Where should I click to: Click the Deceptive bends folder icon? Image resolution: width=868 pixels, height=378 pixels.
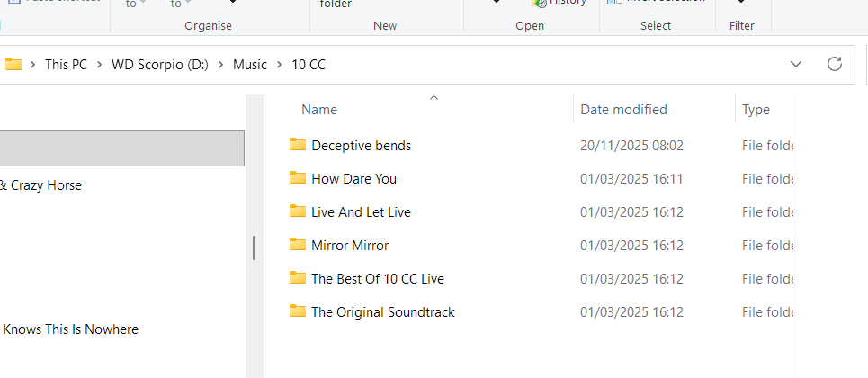pyautogui.click(x=297, y=145)
